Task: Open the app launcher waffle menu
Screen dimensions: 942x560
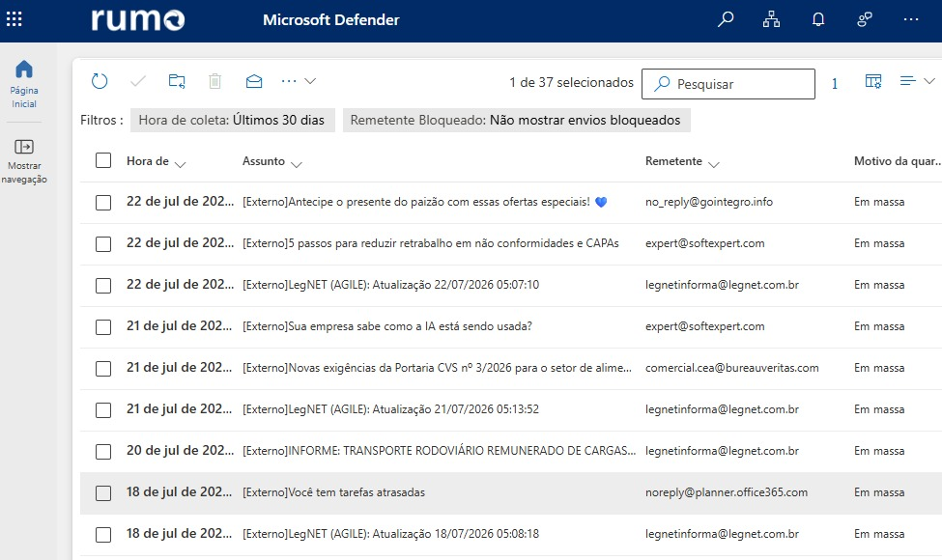Action: coord(14,19)
